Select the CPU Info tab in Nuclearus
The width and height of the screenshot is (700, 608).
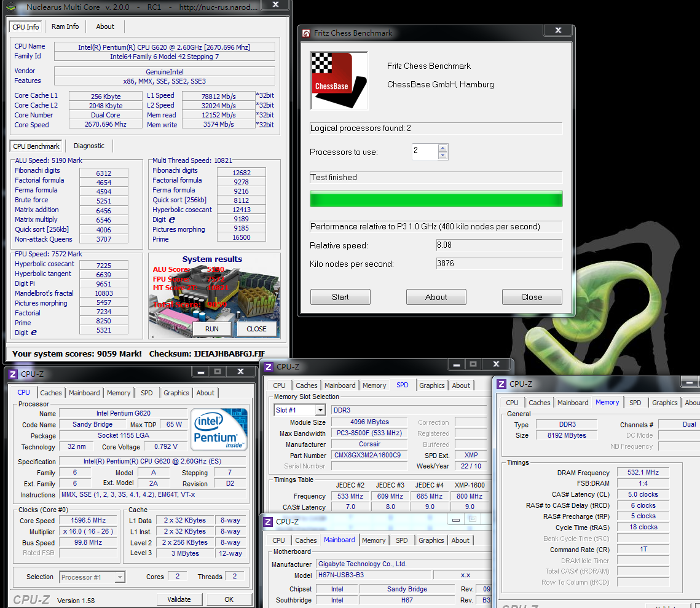26,27
